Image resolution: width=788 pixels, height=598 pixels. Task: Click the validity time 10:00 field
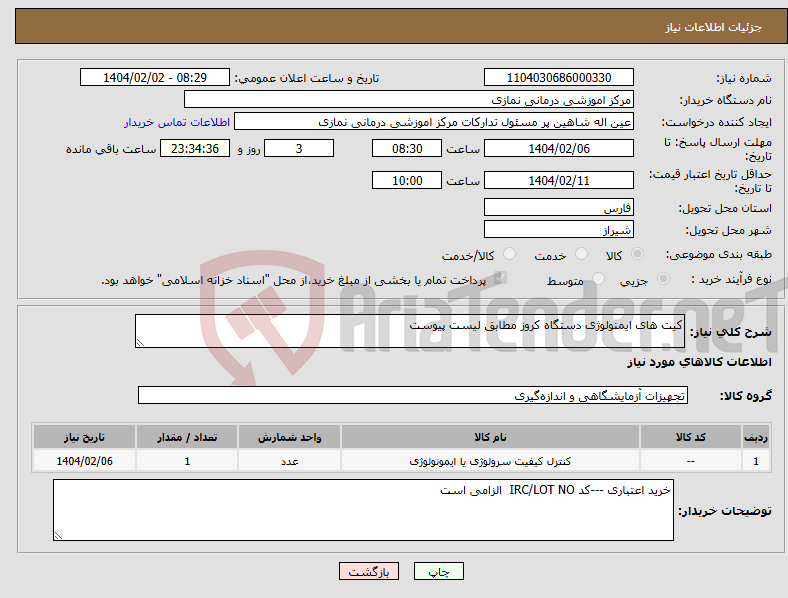[407, 180]
